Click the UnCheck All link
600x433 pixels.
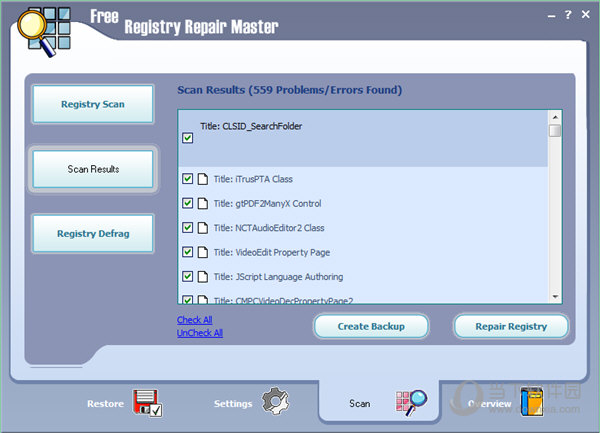tap(200, 333)
